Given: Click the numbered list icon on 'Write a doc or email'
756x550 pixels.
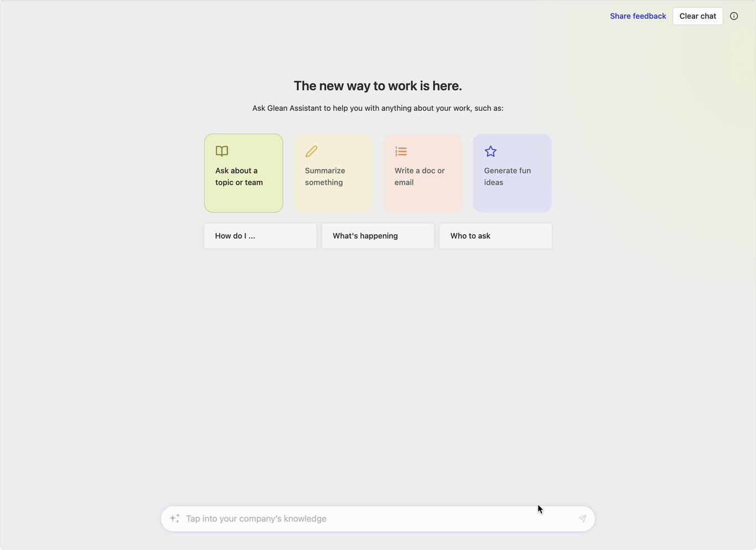Looking at the screenshot, I should point(400,151).
